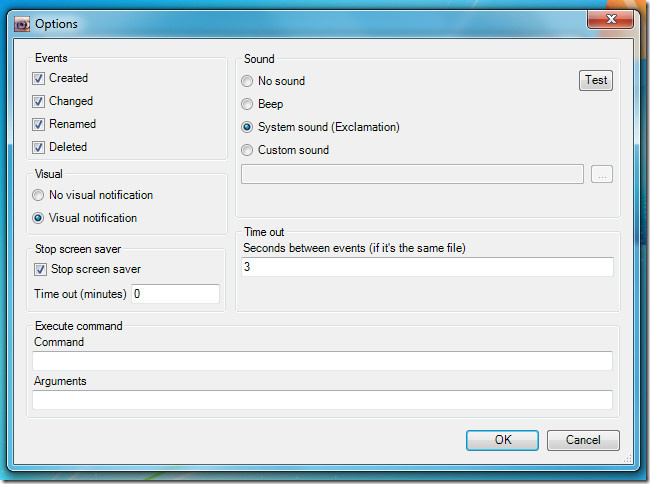
Task: Select No visual notification option
Action: pos(38,195)
